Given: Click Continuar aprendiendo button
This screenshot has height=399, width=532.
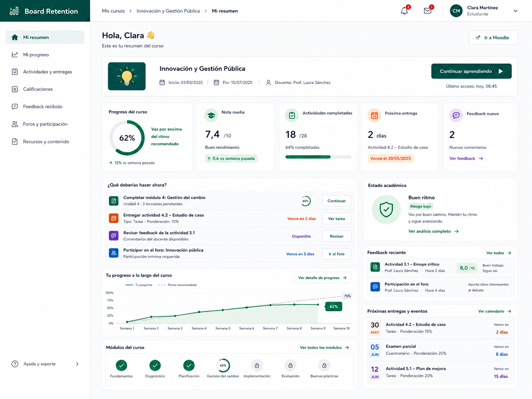Looking at the screenshot, I should point(471,71).
